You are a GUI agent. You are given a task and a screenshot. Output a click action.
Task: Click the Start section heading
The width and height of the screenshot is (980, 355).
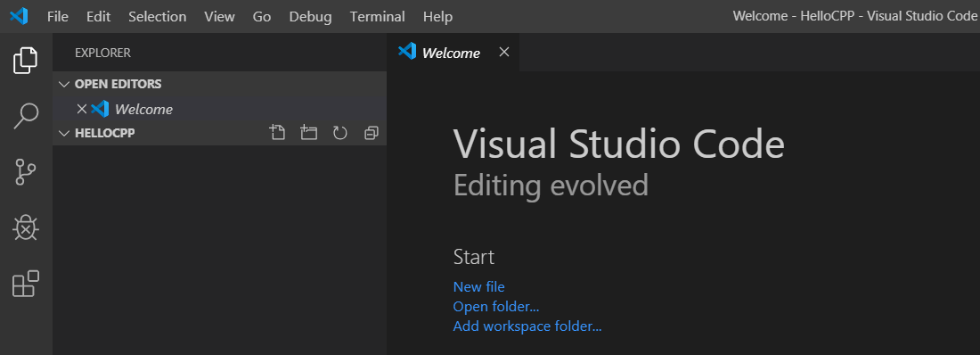474,257
